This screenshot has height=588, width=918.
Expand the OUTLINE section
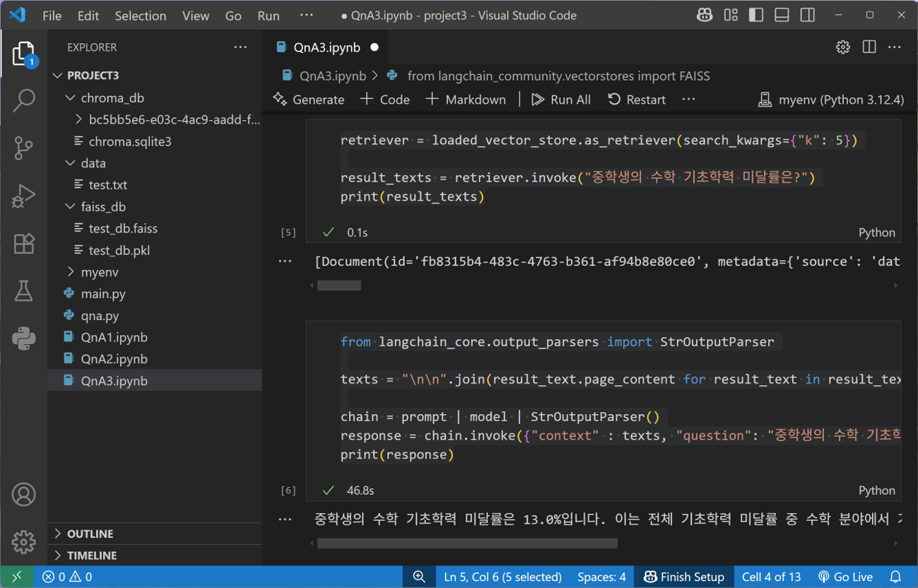click(x=155, y=534)
